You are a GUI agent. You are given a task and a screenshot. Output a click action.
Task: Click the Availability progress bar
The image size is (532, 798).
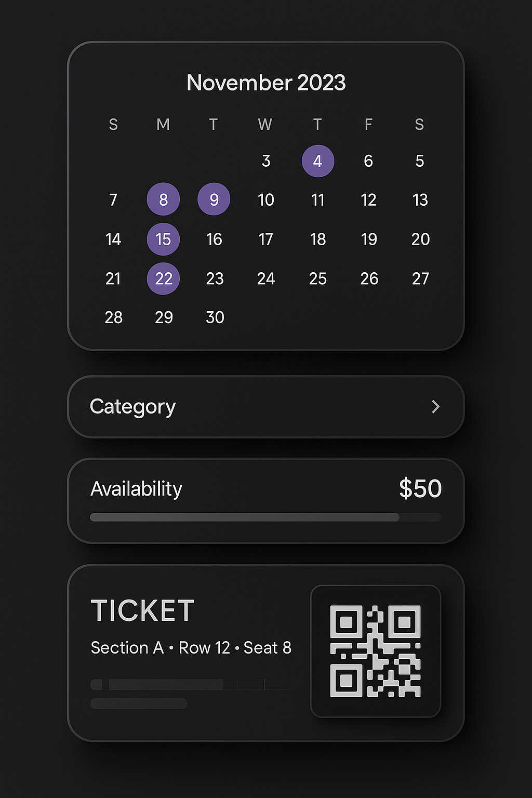(x=265, y=517)
